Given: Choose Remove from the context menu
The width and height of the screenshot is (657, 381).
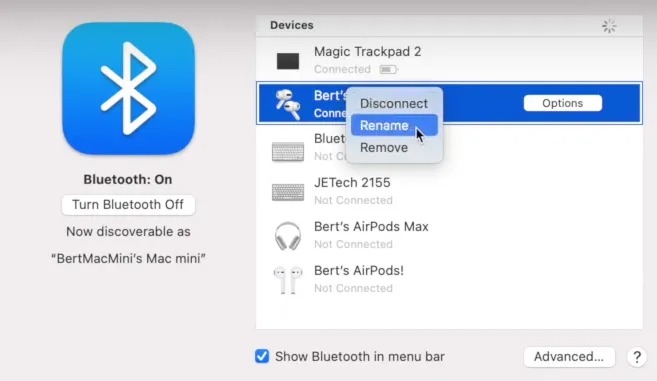Looking at the screenshot, I should [394, 148].
